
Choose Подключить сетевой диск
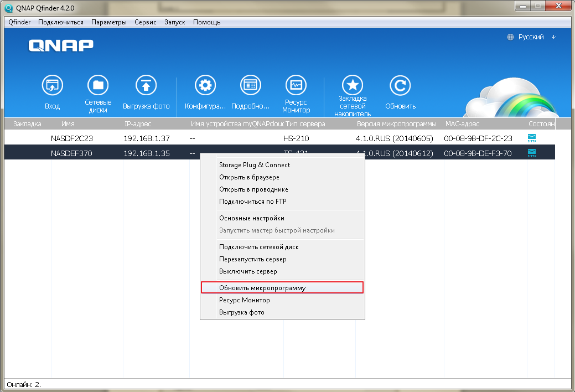click(x=282, y=247)
